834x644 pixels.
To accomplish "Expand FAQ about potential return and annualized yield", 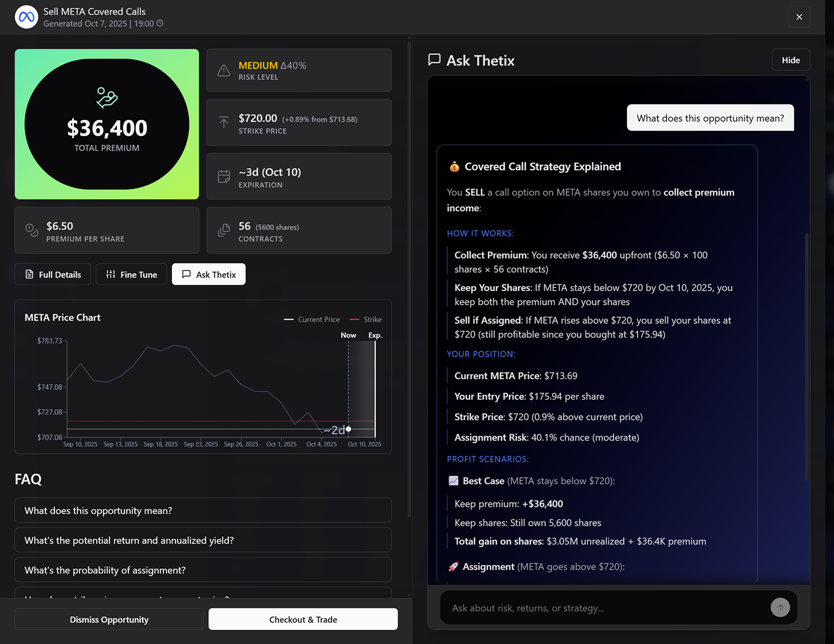I will click(x=203, y=540).
